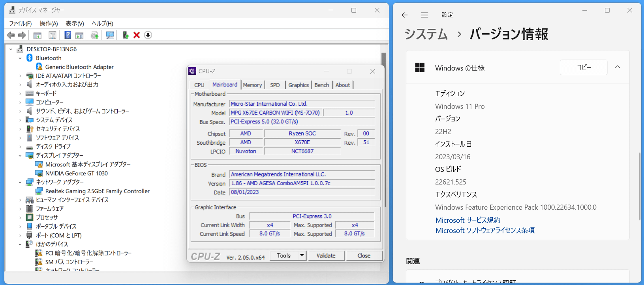This screenshot has width=644, height=285.
Task: Toggle the action pane show/hide toolbar icon
Action: click(x=79, y=35)
